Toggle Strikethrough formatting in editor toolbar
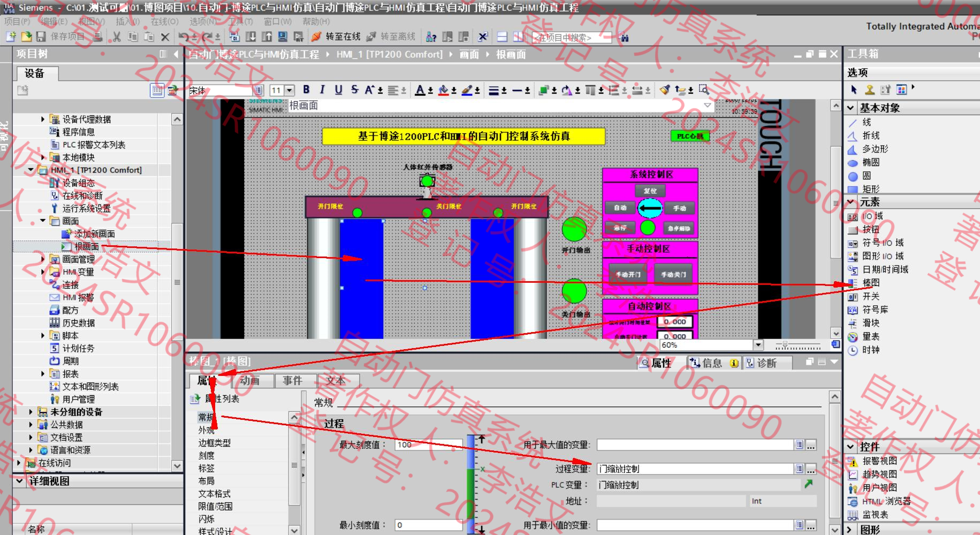This screenshot has height=535, width=980. 354,89
